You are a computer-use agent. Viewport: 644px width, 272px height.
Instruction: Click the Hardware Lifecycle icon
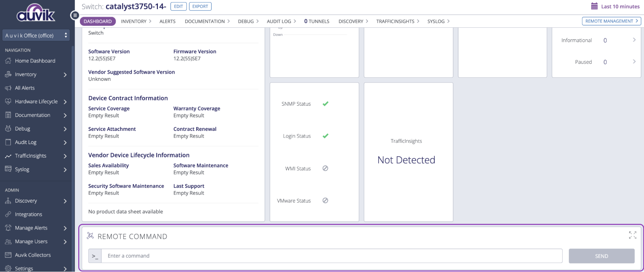8,101
